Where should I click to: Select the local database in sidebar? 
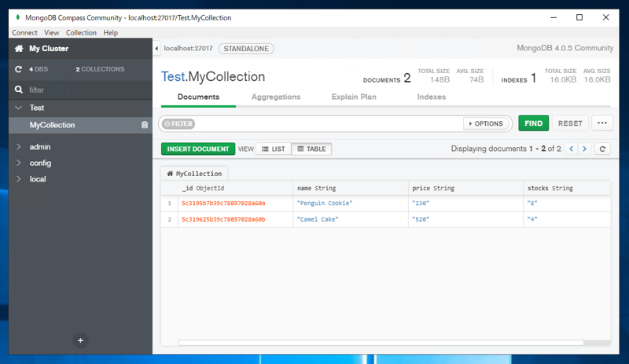click(38, 179)
